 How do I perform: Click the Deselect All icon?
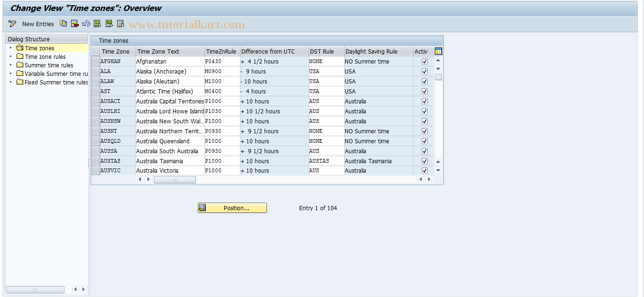(120, 24)
